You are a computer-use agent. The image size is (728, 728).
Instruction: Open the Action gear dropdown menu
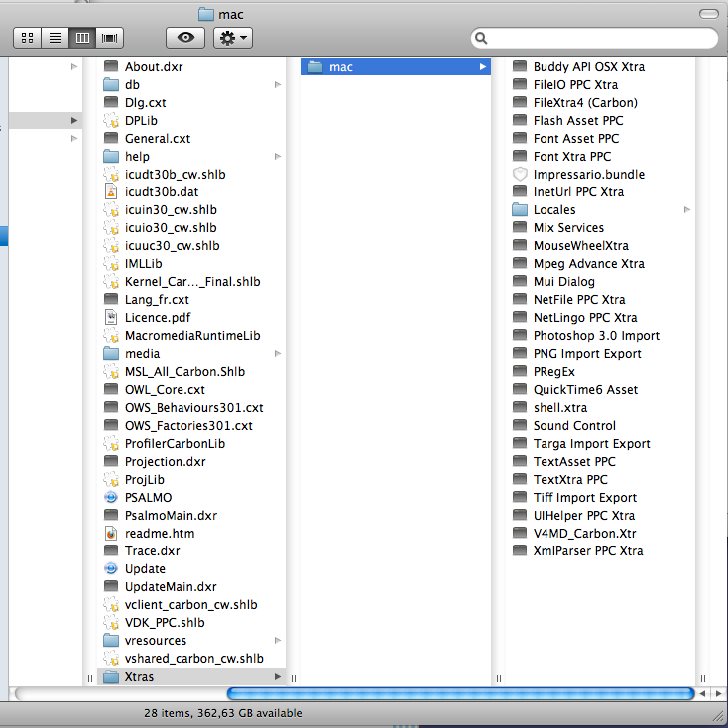click(233, 38)
